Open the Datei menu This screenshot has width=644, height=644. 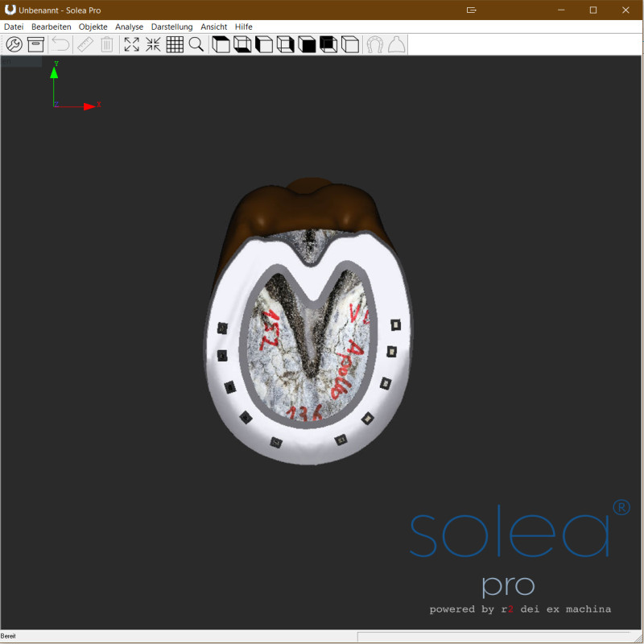coord(14,27)
